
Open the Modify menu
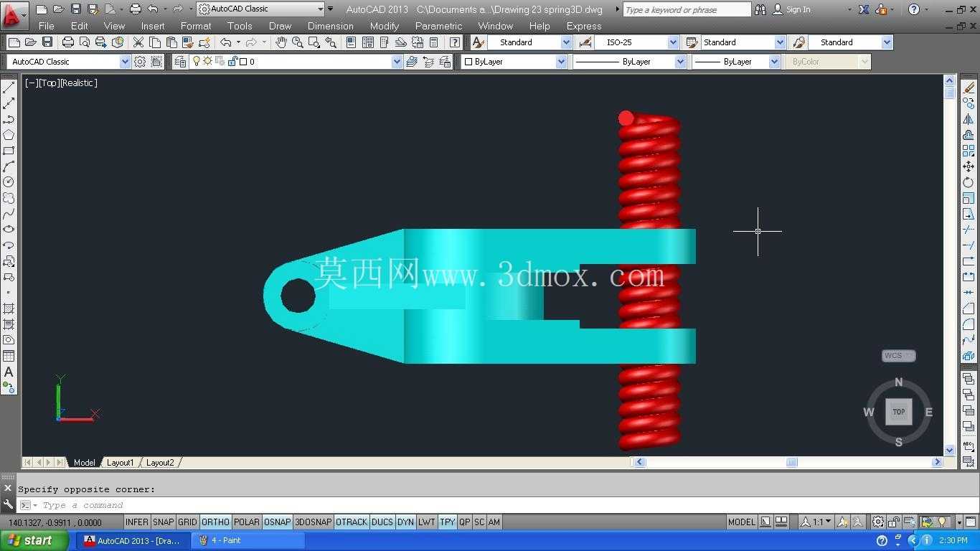point(385,26)
